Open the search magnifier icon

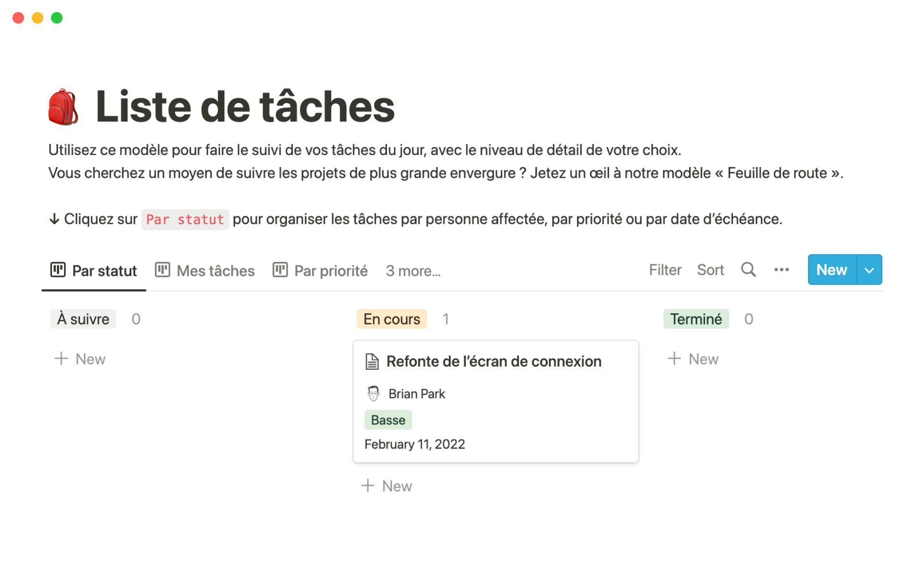(x=748, y=270)
